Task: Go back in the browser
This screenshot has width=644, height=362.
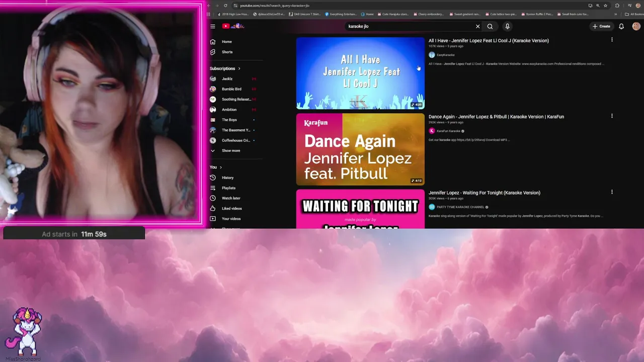Action: pyautogui.click(x=209, y=6)
